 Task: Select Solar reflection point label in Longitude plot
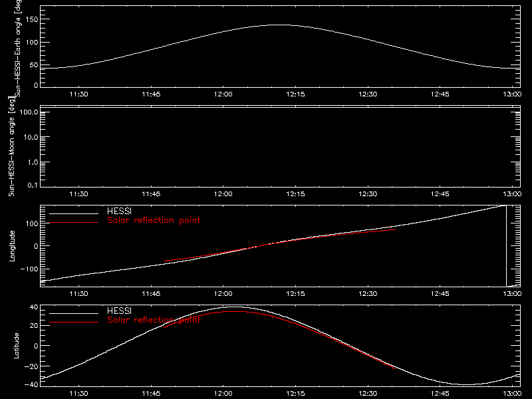click(x=154, y=220)
